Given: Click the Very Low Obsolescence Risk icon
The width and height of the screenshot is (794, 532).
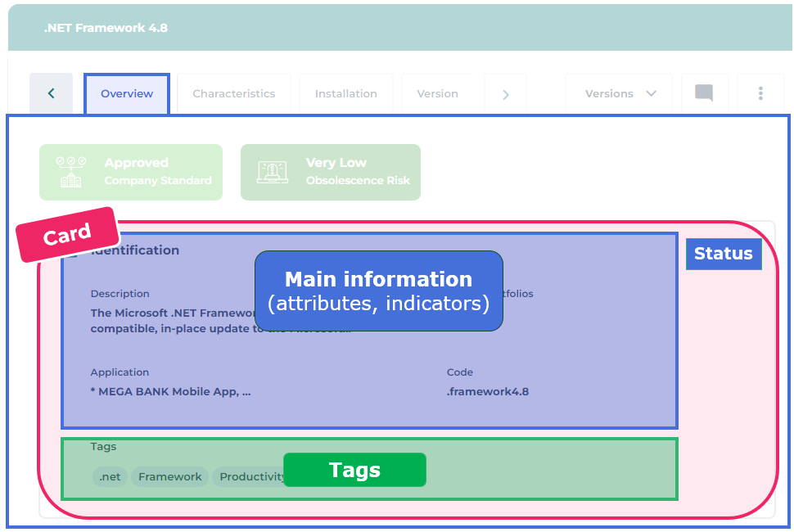Looking at the screenshot, I should [x=273, y=172].
